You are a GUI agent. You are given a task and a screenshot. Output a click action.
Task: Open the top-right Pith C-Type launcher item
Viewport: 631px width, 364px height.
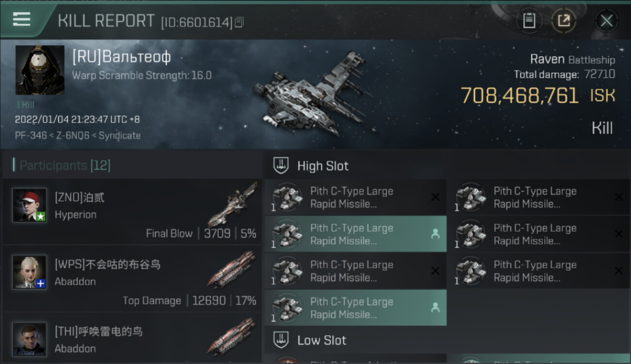point(539,197)
